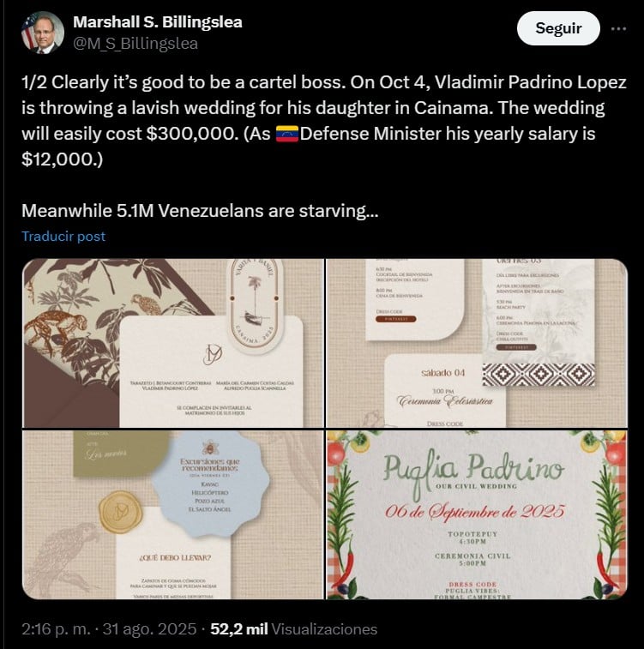Click the red 06 de Septiembre de 2025 date
The image size is (644, 649).
475,511
